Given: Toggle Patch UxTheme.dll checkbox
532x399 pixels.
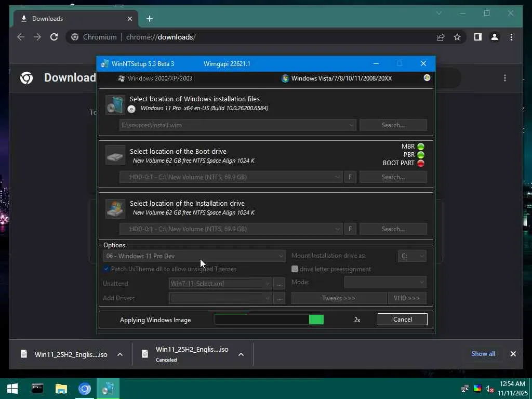Looking at the screenshot, I should click(106, 269).
